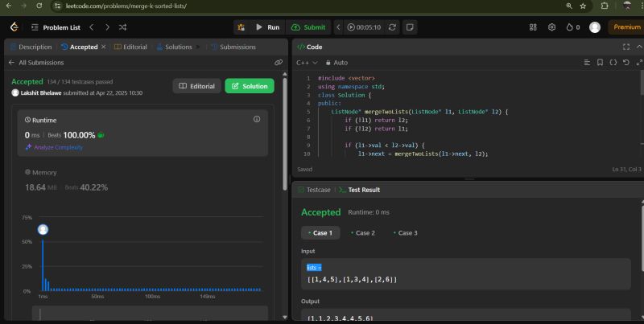Image resolution: width=644 pixels, height=324 pixels.
Task: Run the code
Action: pyautogui.click(x=268, y=27)
